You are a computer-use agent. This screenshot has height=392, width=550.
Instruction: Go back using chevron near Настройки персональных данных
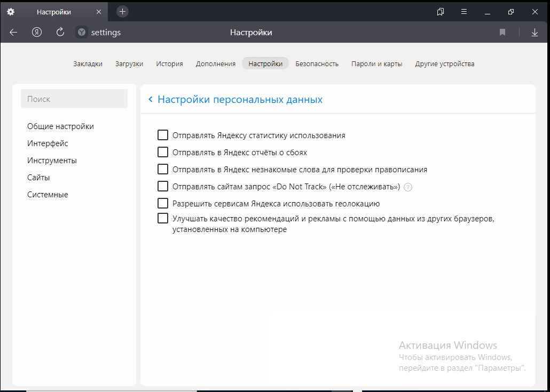(151, 100)
